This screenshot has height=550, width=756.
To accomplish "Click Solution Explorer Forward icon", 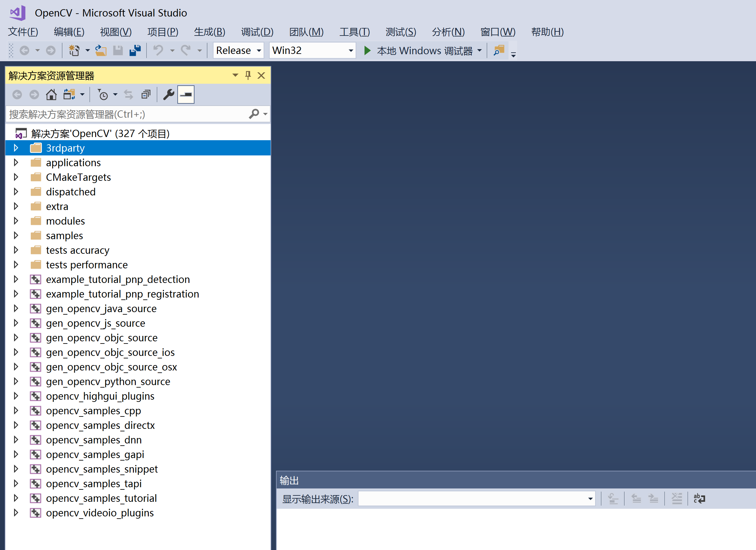I will click(34, 95).
